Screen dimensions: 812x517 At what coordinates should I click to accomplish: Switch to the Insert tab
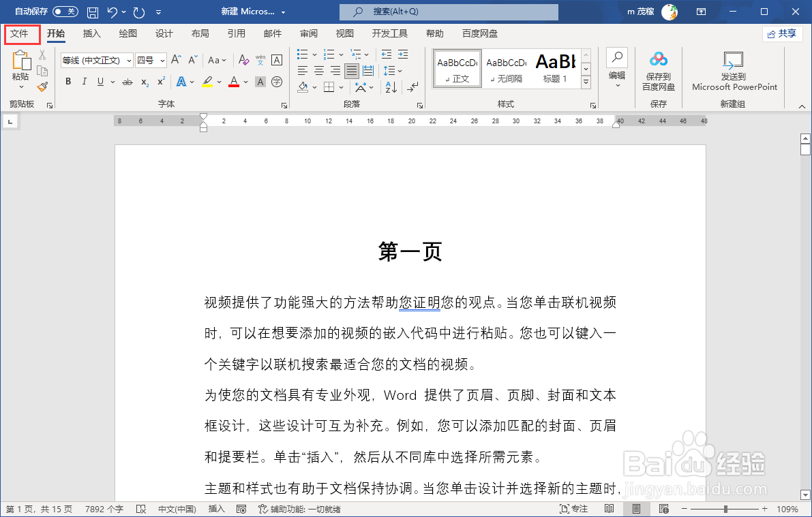point(91,33)
